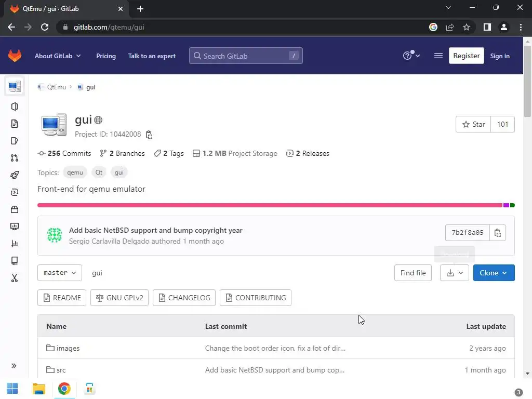Click Sign in link
The height and width of the screenshot is (399, 532).
click(499, 56)
